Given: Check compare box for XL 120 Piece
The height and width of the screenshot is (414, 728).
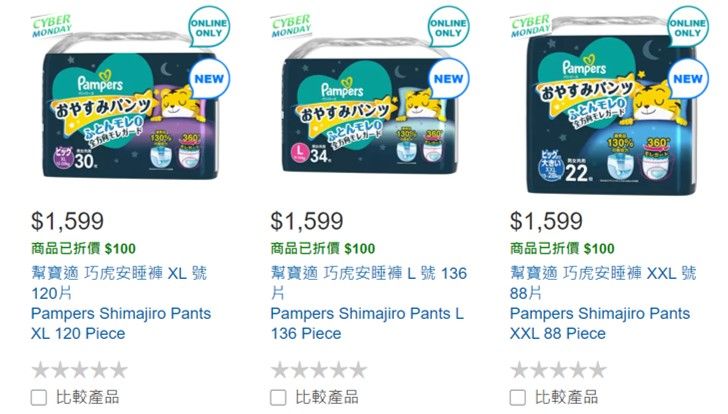Looking at the screenshot, I should point(39,397).
